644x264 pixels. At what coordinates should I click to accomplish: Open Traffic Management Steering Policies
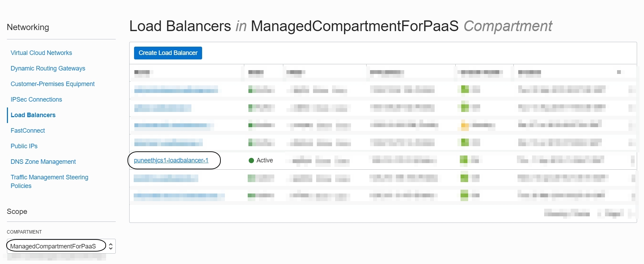click(x=49, y=181)
